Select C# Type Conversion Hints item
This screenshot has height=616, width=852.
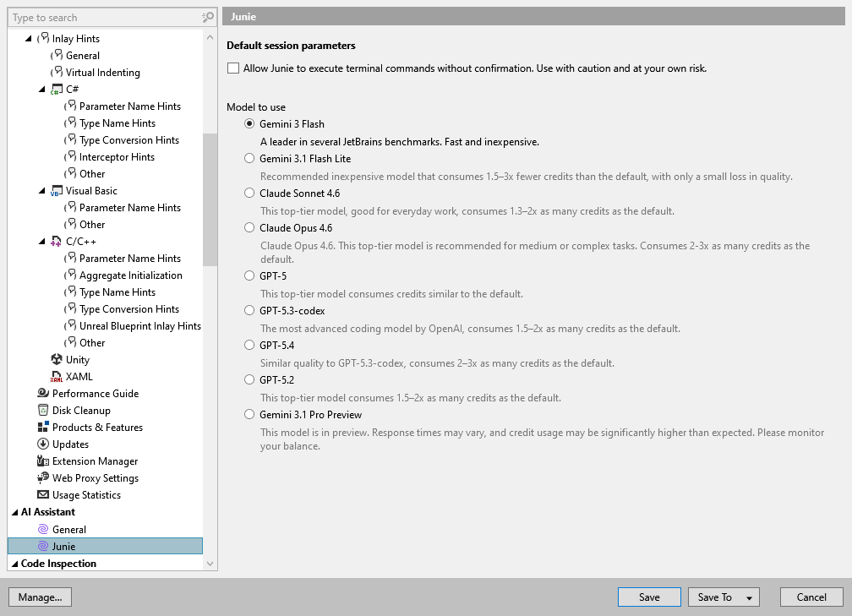tap(128, 139)
